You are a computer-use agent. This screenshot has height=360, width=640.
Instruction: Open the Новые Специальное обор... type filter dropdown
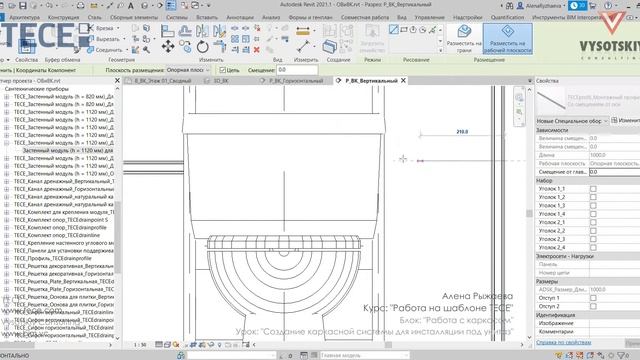point(572,121)
